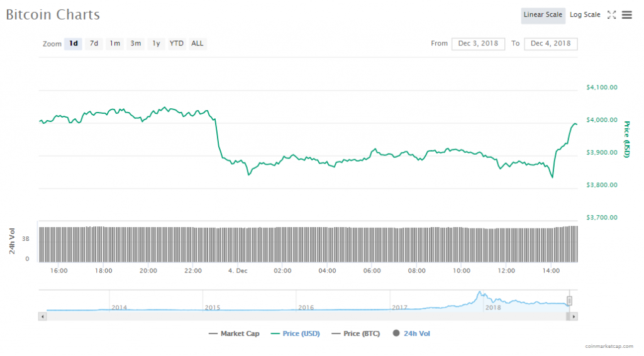Choose the 1y zoom option

point(156,43)
